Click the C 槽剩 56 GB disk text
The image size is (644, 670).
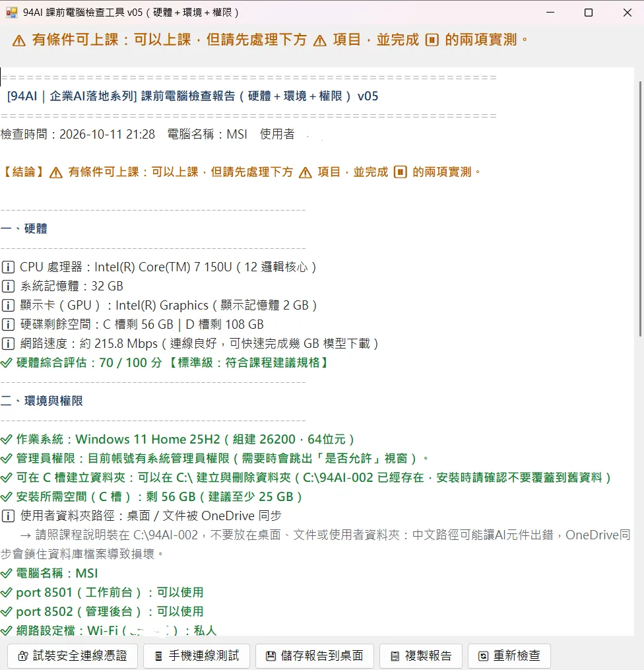(139, 325)
